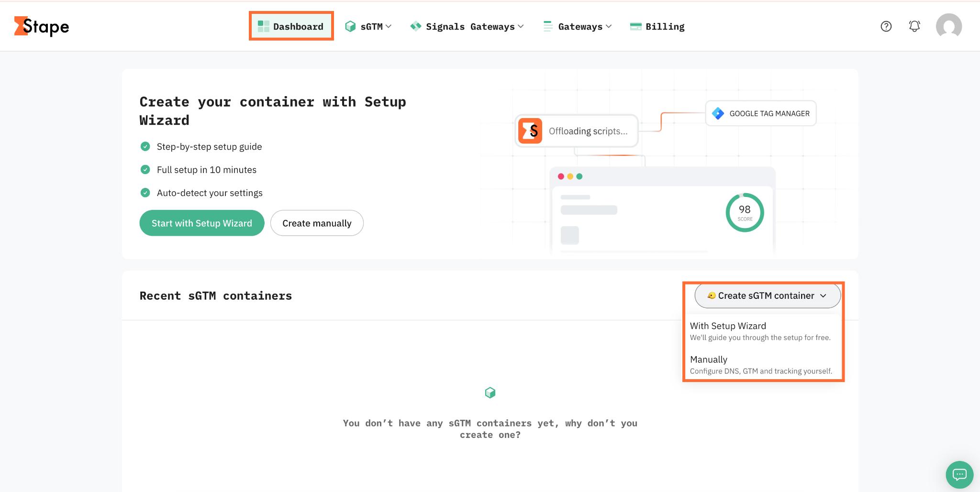
Task: Click the Billing card icon
Action: (x=636, y=26)
